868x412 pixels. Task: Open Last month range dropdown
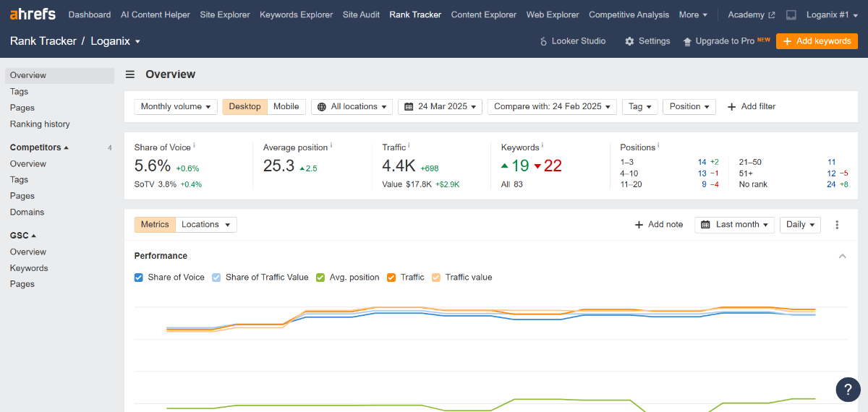[735, 225]
